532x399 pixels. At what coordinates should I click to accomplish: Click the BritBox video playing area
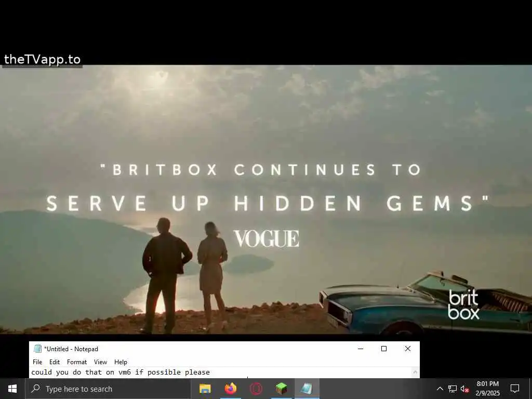[266, 199]
